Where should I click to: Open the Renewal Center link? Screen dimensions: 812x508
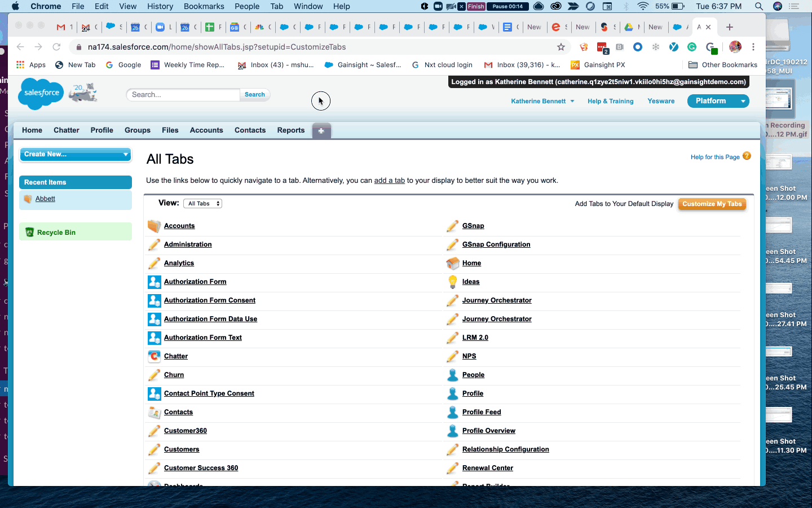tap(488, 468)
